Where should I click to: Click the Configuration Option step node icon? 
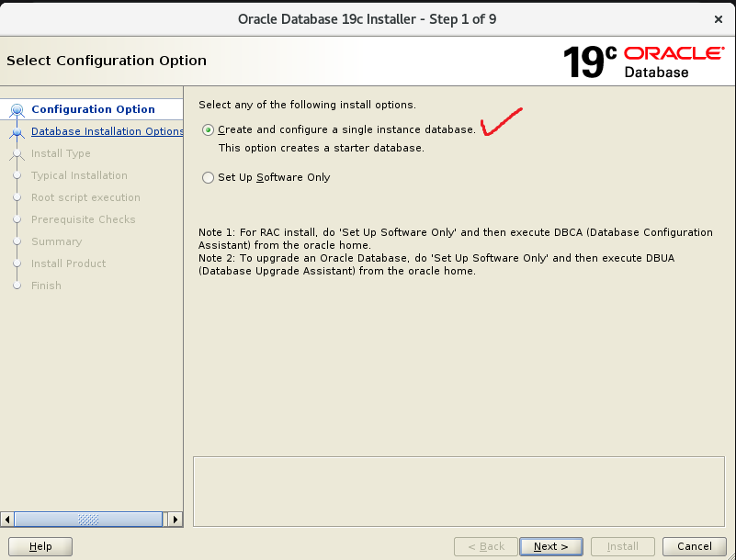(x=17, y=110)
